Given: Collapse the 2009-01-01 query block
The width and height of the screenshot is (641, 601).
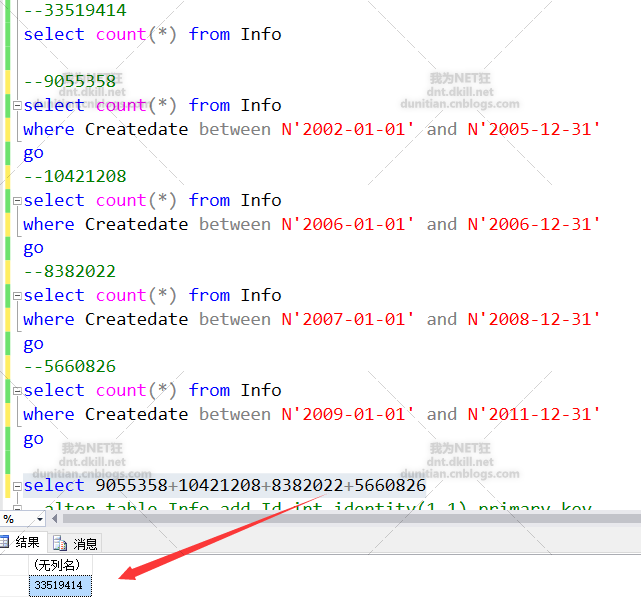Looking at the screenshot, I should (x=17, y=391).
